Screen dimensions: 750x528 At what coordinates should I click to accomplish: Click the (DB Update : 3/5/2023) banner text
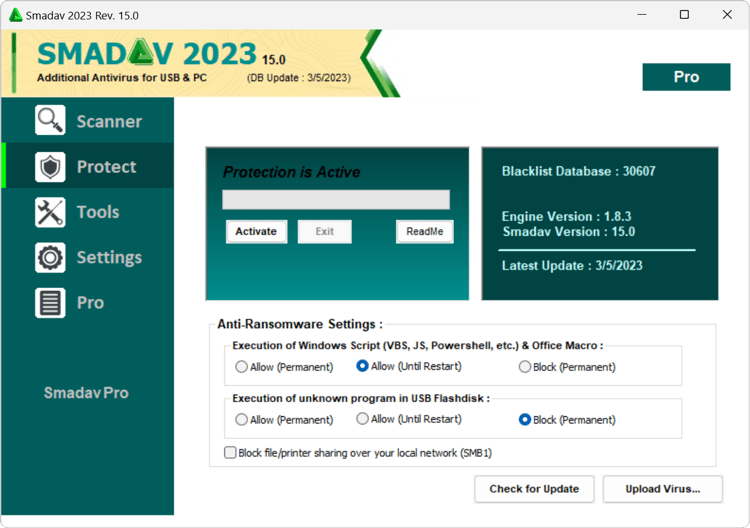pyautogui.click(x=299, y=78)
